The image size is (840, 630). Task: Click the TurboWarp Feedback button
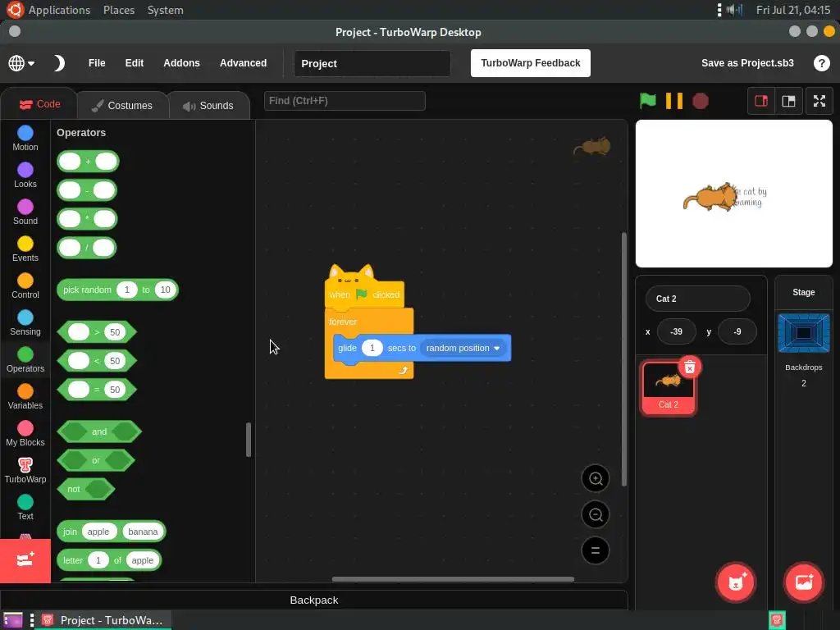pyautogui.click(x=531, y=63)
